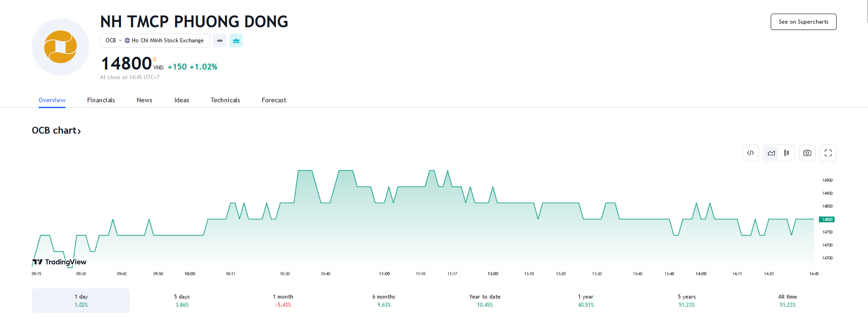Open chart in fullscreen mode
This screenshot has width=868, height=319.
pyautogui.click(x=828, y=153)
